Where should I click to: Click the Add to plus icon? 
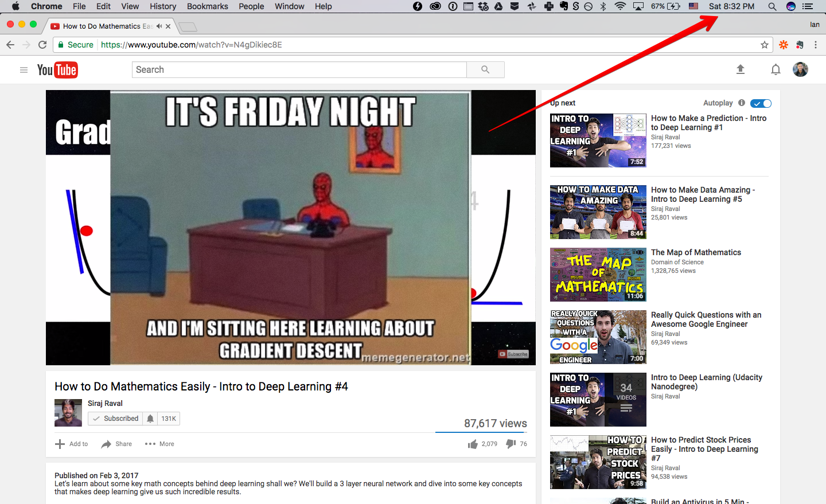60,444
